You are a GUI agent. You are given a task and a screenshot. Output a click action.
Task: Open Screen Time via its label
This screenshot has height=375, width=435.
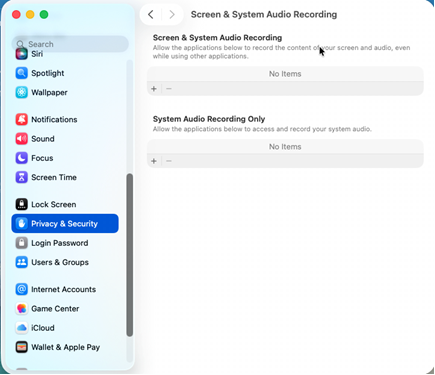coord(54,177)
